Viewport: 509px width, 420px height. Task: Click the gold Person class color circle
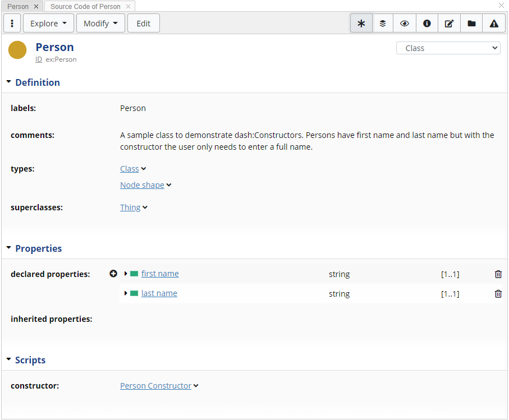pyautogui.click(x=17, y=50)
